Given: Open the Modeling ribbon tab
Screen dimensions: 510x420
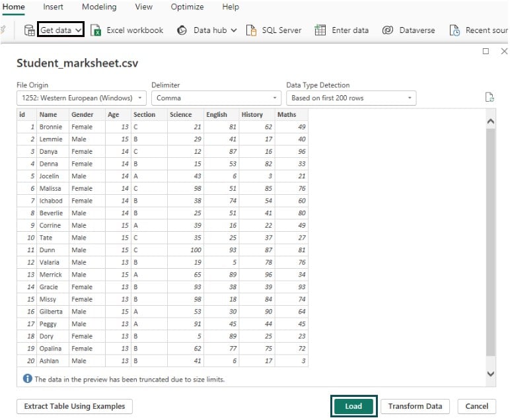Looking at the screenshot, I should [x=99, y=7].
